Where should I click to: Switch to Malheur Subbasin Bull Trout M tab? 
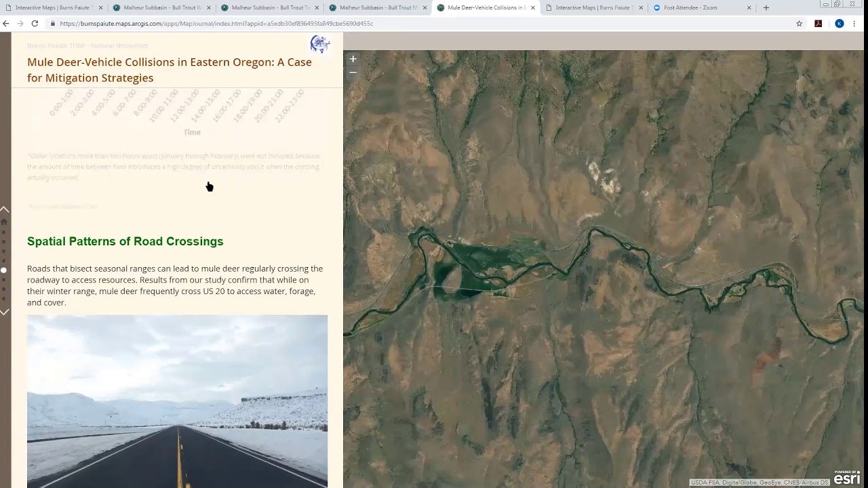click(x=378, y=7)
